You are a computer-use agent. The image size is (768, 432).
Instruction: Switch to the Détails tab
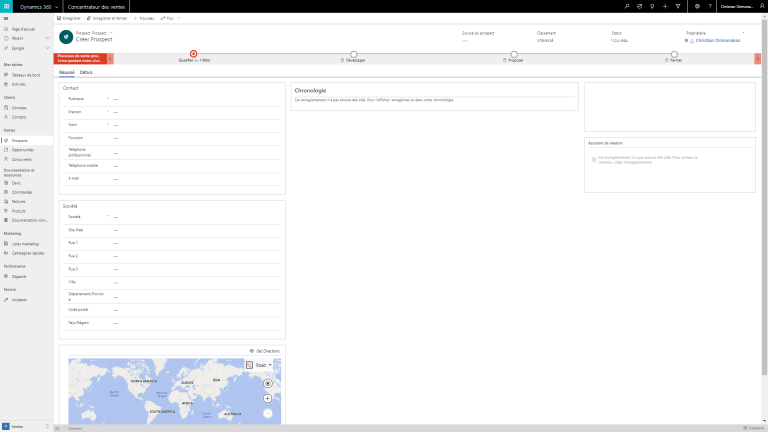tap(86, 73)
